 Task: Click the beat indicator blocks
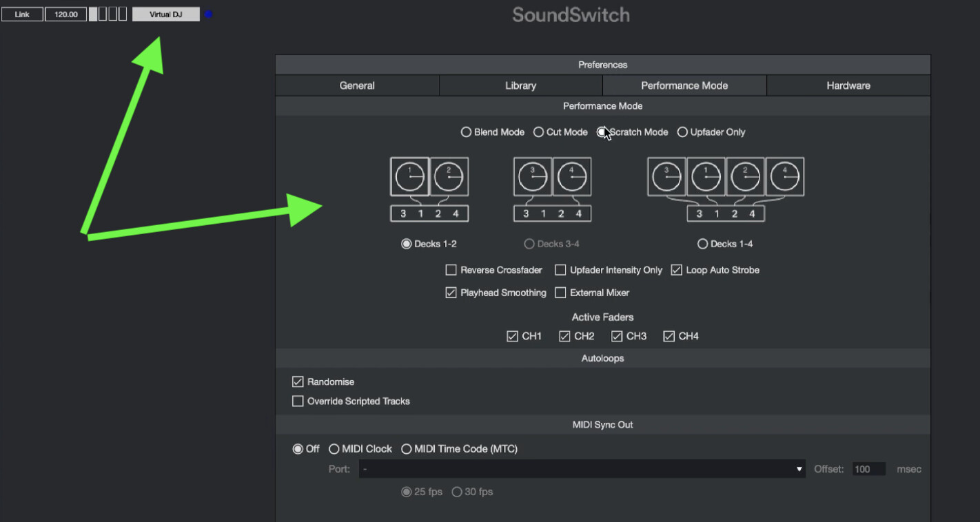[108, 14]
